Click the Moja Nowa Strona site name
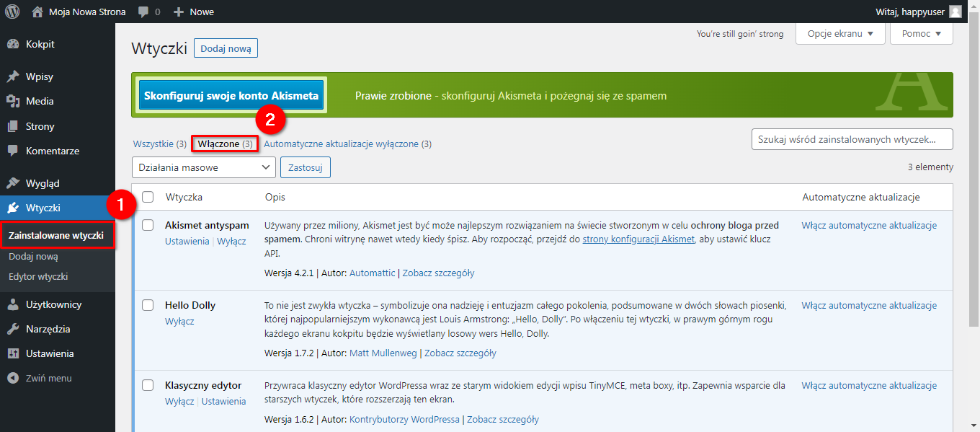Image resolution: width=980 pixels, height=432 pixels. click(87, 12)
